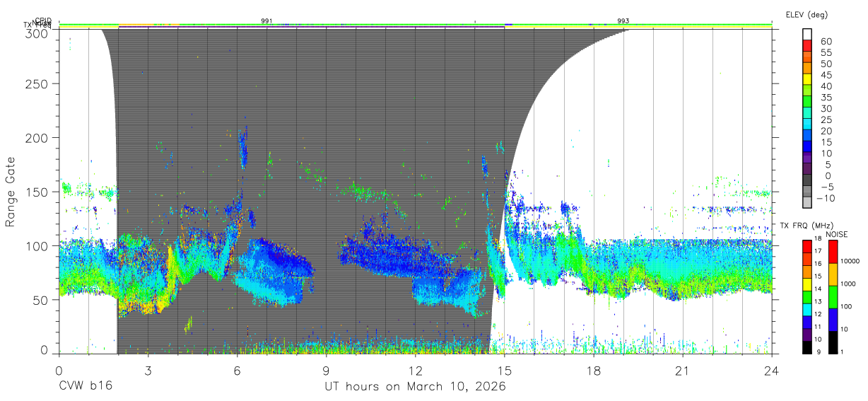Viewport: 868px width, 401px height.
Task: Click range gate axis tick label 100
Action: click(36, 245)
